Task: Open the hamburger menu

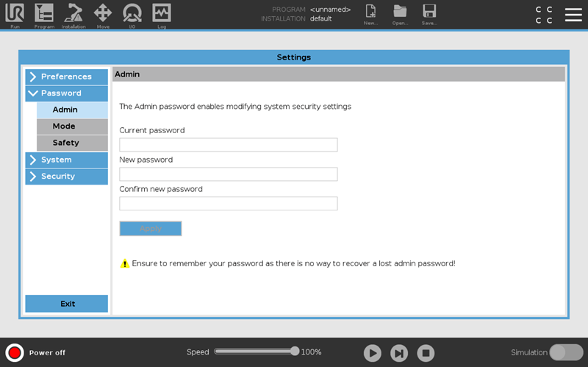Action: pyautogui.click(x=573, y=15)
